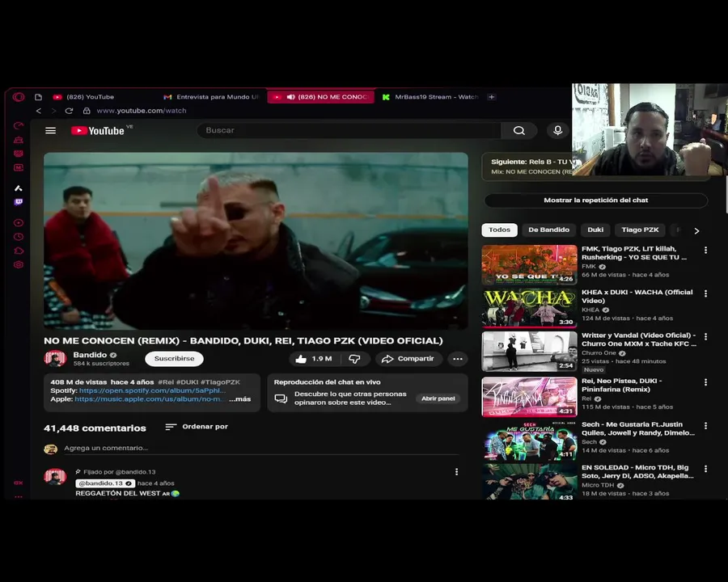This screenshot has height=582, width=728.
Task: Click Abrir panel for live chat
Action: click(438, 399)
